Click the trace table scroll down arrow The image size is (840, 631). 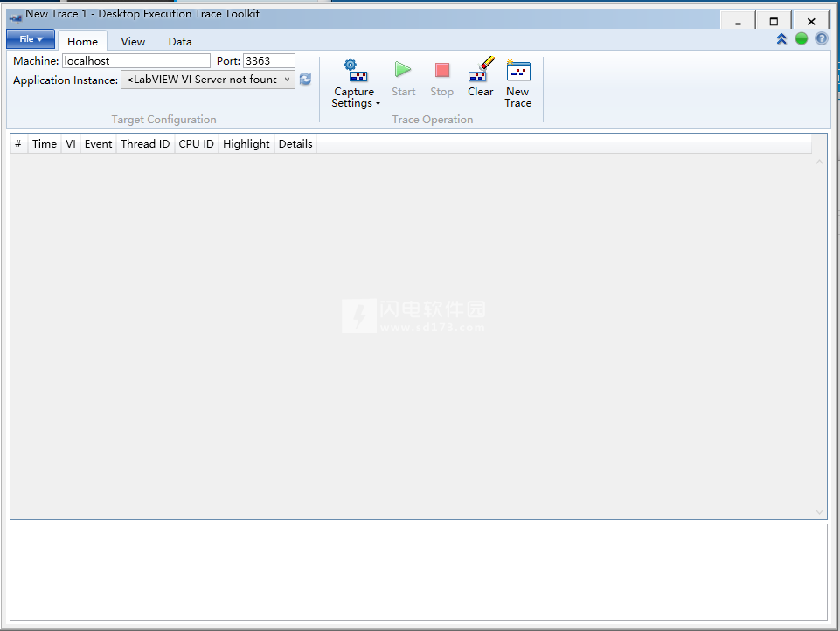(x=819, y=512)
